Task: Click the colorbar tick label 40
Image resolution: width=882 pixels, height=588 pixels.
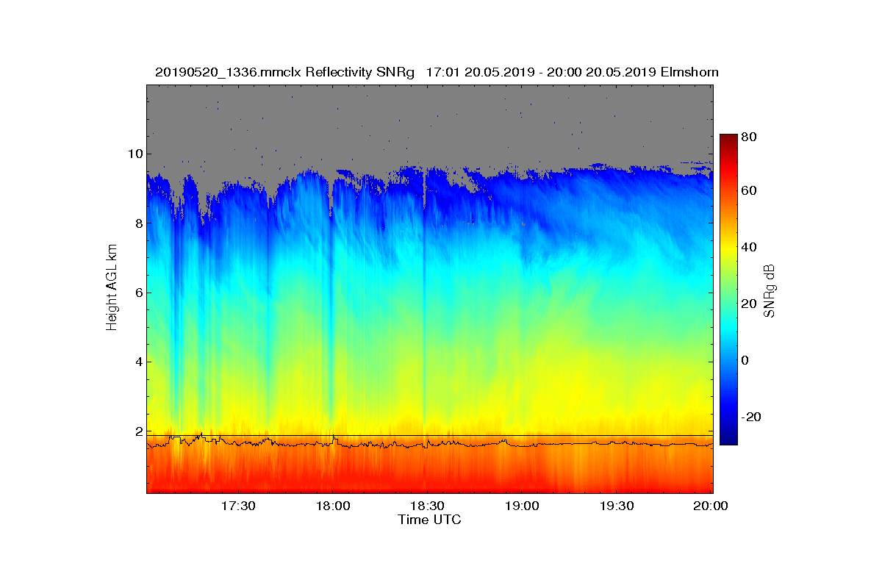Action: 750,247
